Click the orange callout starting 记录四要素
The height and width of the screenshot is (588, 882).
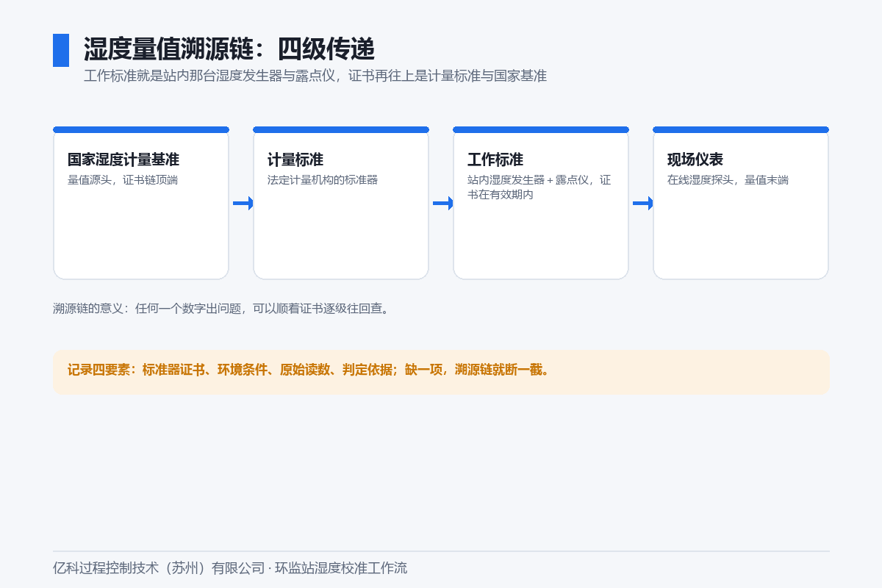click(441, 372)
